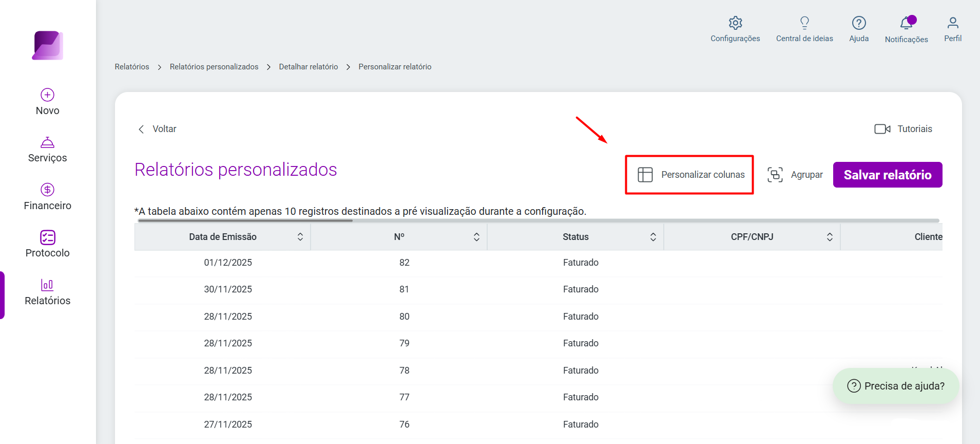Open the Precisa de ajuda? chat button

click(896, 386)
